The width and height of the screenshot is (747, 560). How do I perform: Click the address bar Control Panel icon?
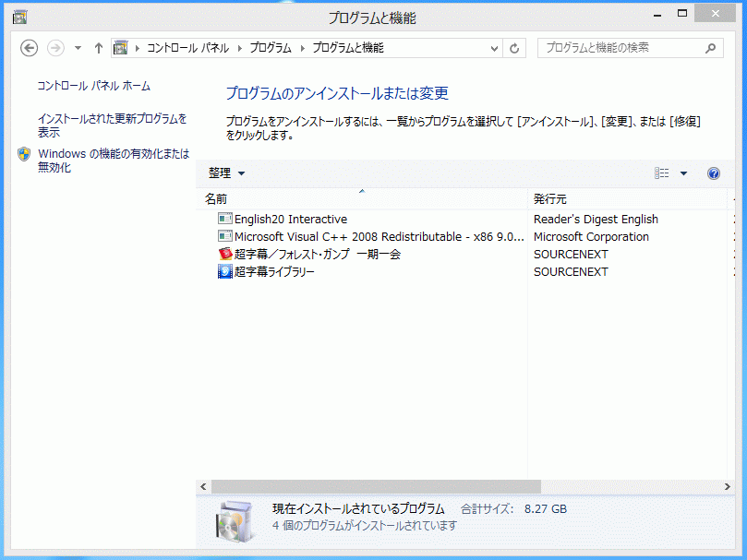click(x=121, y=48)
